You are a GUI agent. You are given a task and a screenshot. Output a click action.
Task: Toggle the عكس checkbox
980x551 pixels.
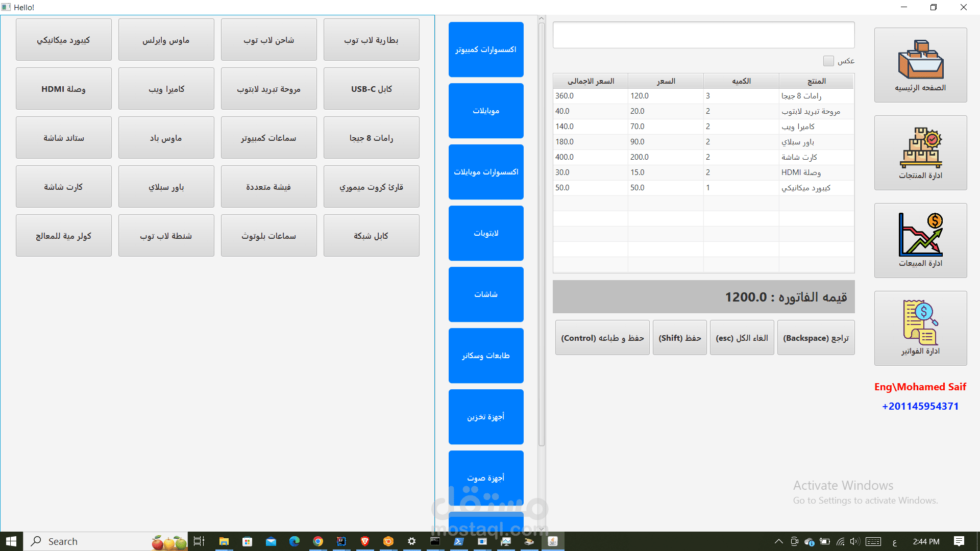pyautogui.click(x=828, y=61)
